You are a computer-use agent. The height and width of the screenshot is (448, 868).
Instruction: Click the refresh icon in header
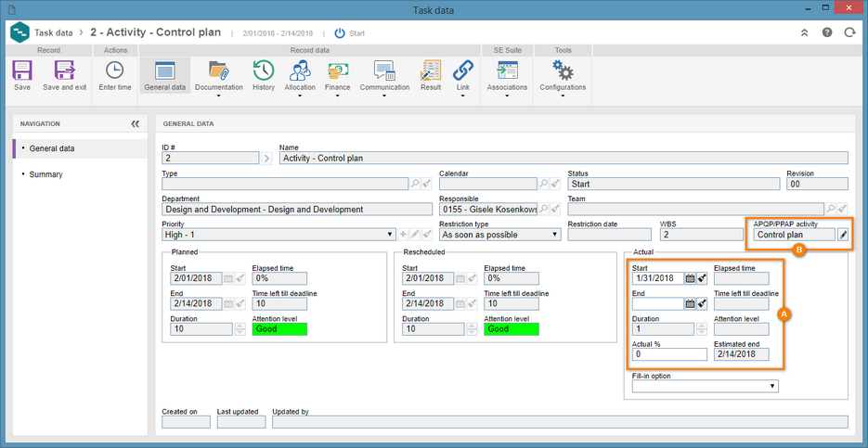(849, 32)
